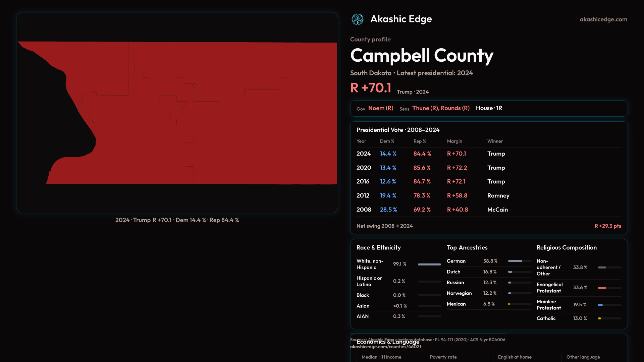Open the akashicedge.com/counties/46021 footer link

385,347
